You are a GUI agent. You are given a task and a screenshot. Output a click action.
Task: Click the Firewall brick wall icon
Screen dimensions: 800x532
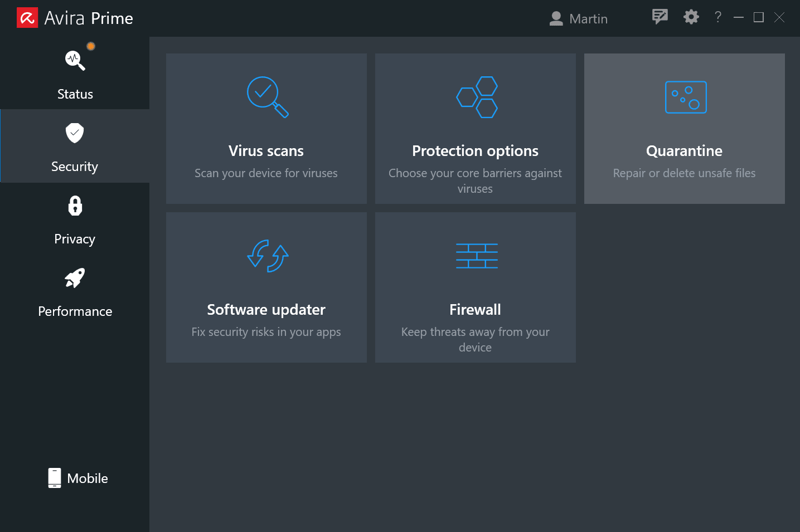click(x=477, y=256)
